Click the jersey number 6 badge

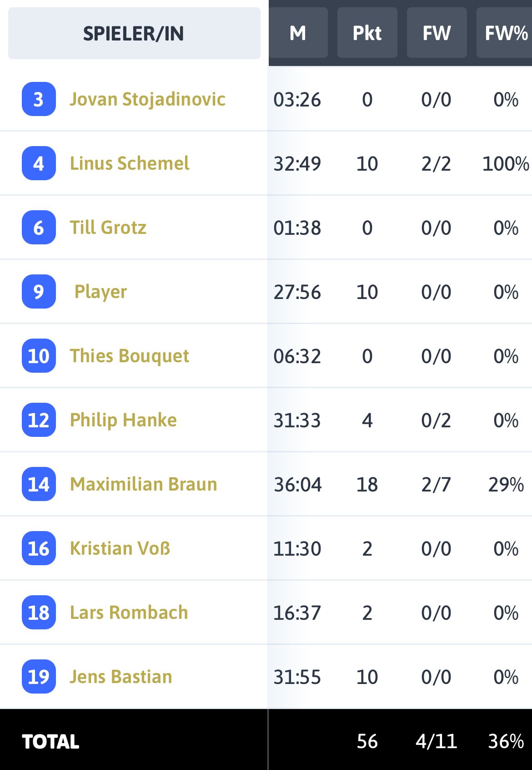[x=39, y=228]
